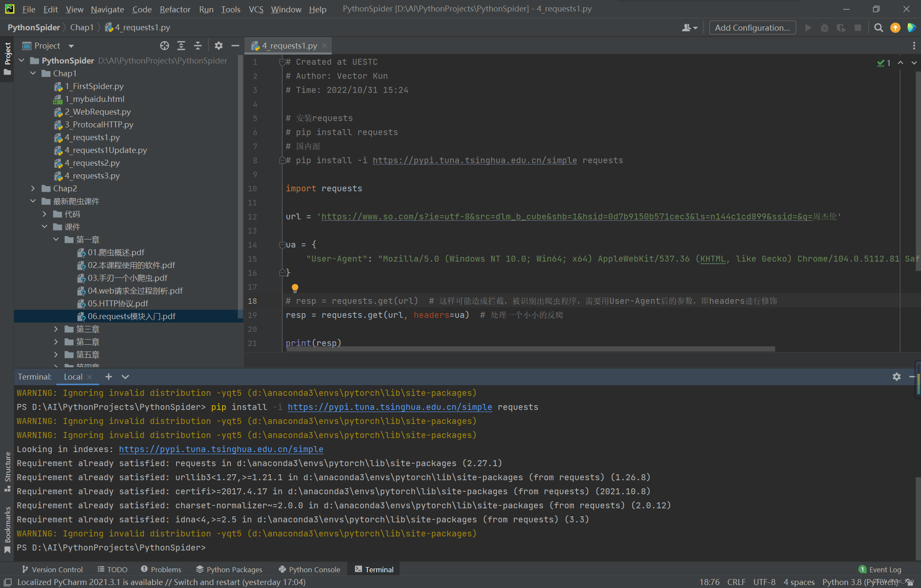Click the Add Configuration button
921x588 pixels.
pyautogui.click(x=752, y=28)
